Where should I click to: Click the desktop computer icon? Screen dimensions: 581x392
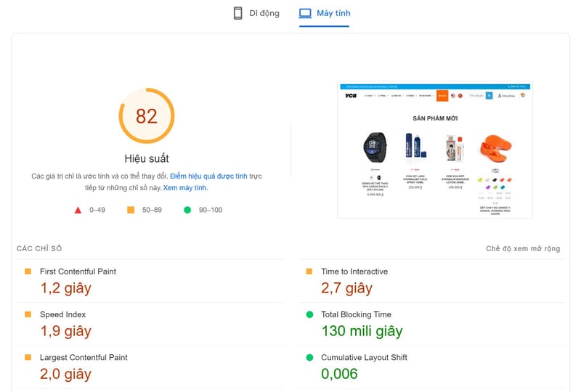coord(305,13)
